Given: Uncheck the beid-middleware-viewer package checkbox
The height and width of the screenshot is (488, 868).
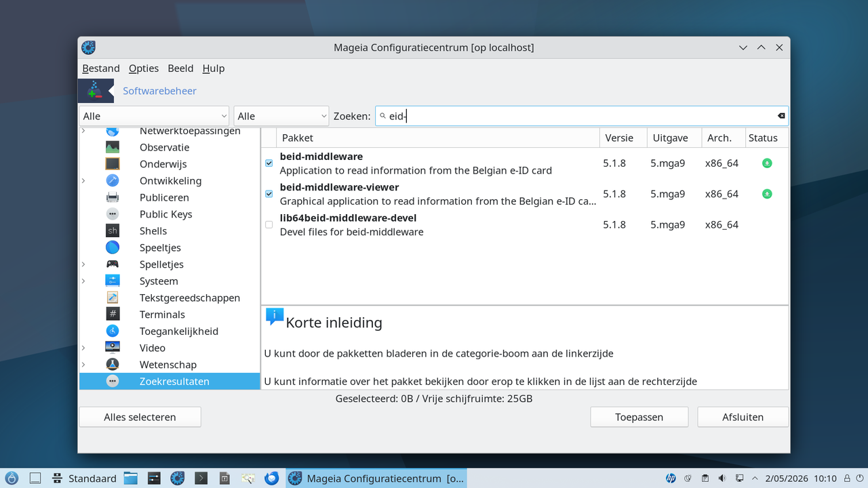Looking at the screenshot, I should pyautogui.click(x=269, y=194).
